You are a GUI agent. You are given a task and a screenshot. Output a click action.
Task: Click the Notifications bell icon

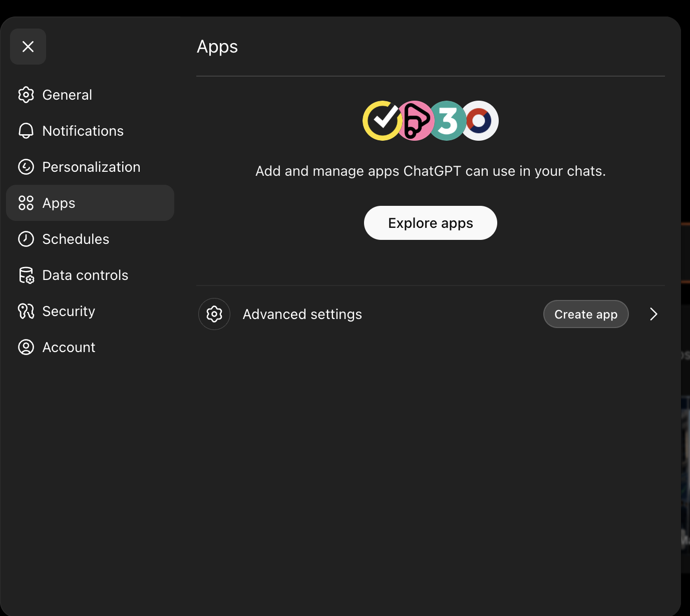26,131
